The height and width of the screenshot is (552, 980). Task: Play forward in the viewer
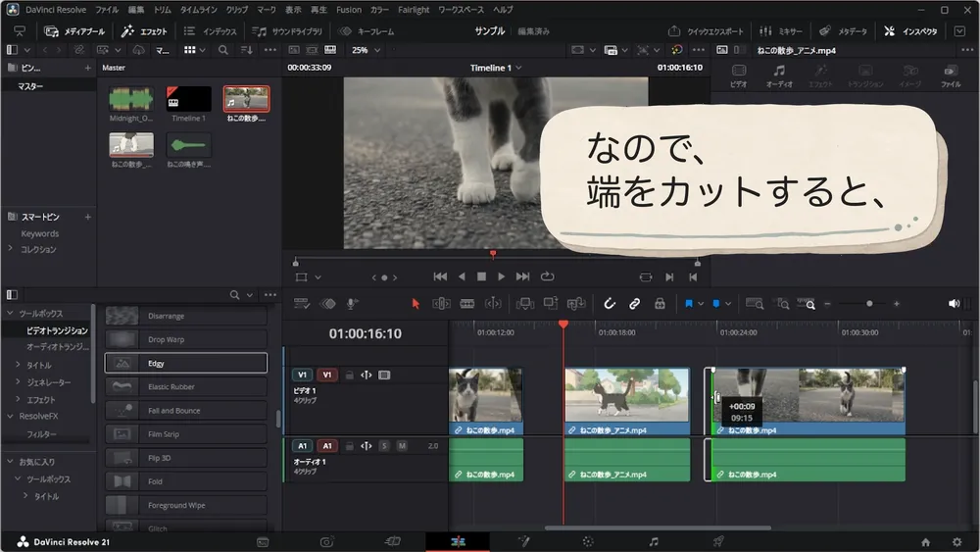[x=501, y=276]
